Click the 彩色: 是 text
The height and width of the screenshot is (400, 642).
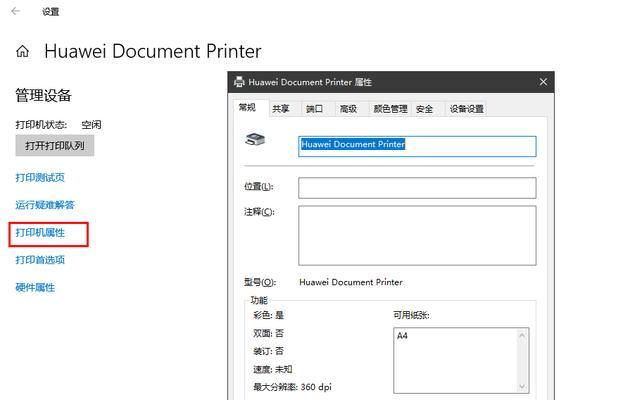269,315
